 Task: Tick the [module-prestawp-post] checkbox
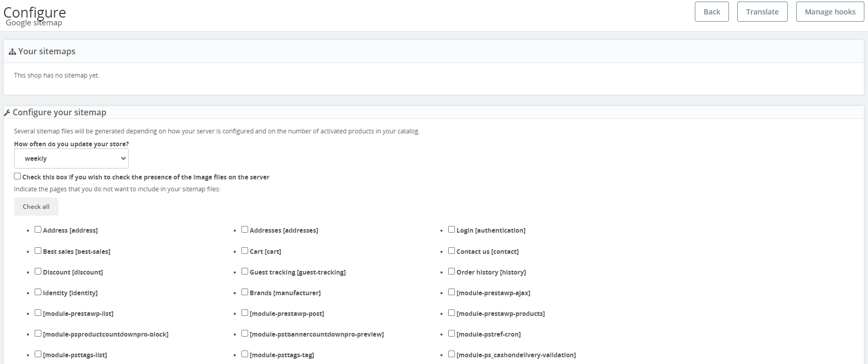(245, 313)
